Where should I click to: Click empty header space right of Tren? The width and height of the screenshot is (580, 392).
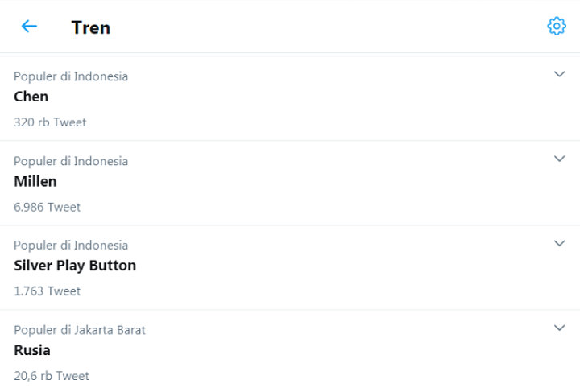[322, 27]
